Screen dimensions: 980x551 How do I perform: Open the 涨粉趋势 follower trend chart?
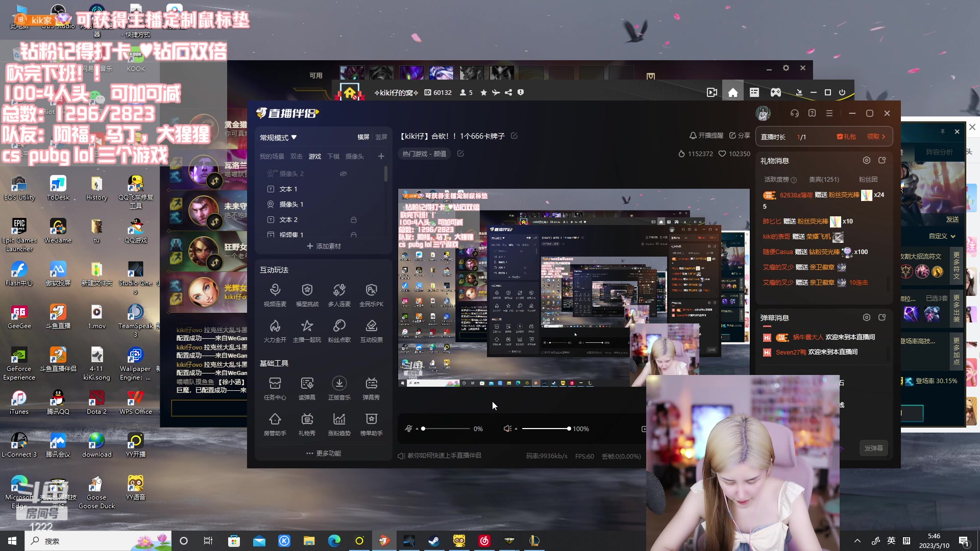339,424
